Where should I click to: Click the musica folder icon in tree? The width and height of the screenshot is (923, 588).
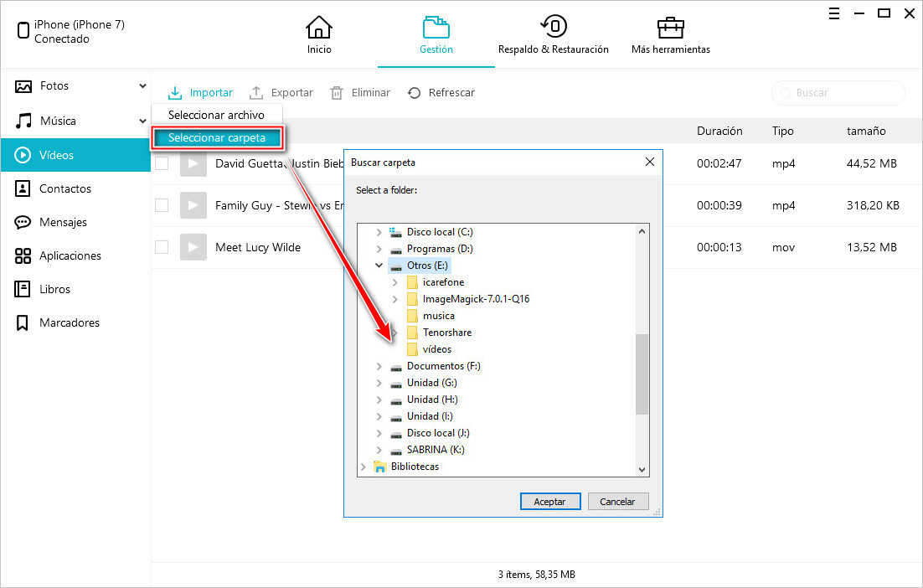click(x=412, y=316)
